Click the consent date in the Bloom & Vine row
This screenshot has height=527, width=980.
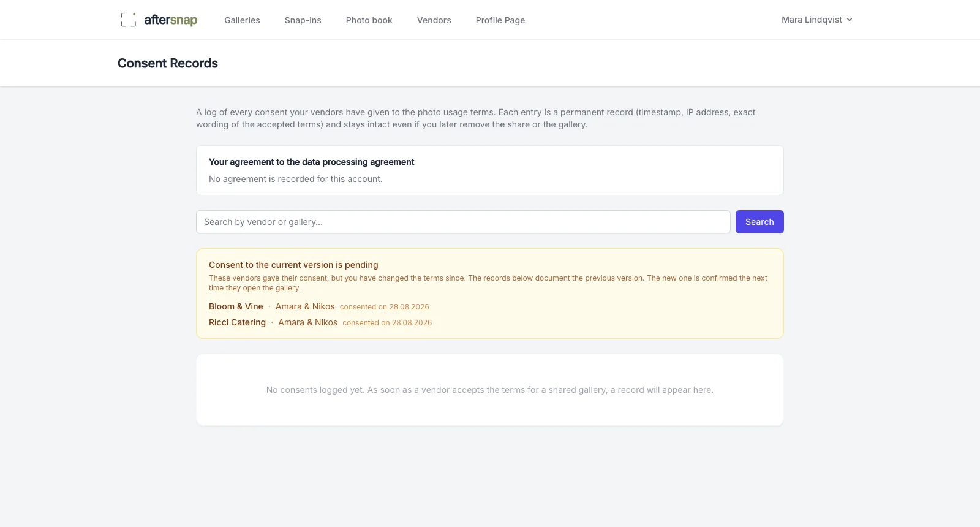tap(385, 307)
